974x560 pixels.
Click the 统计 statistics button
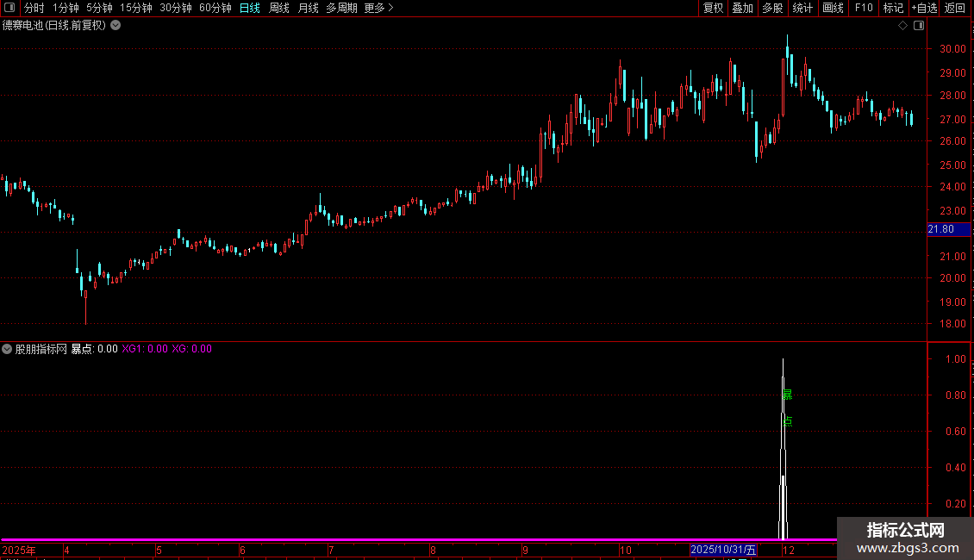click(x=802, y=8)
